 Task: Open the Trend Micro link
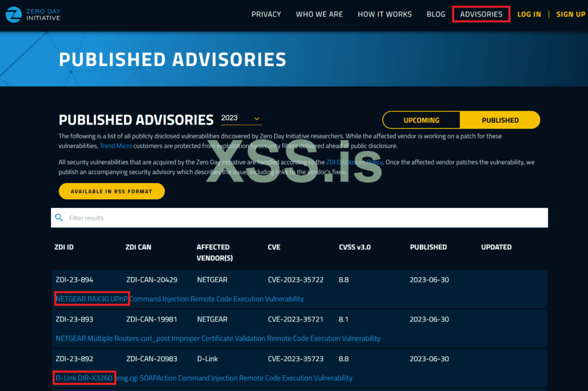click(115, 146)
